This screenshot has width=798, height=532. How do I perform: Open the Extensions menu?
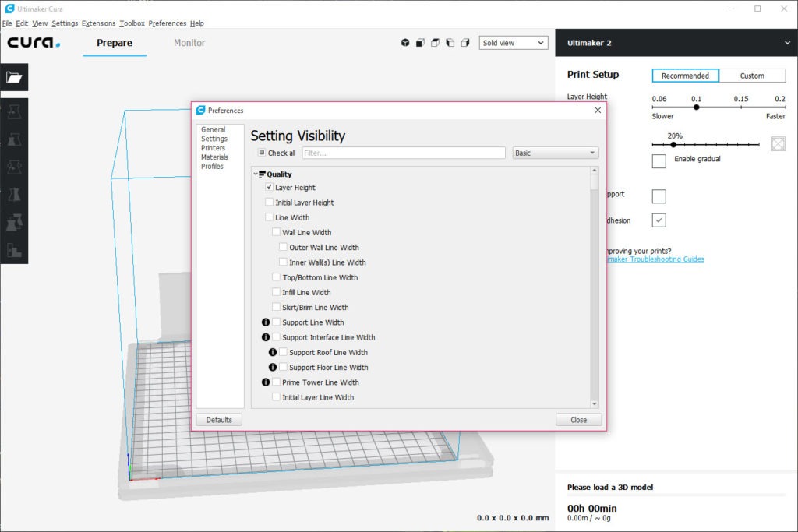pos(99,23)
